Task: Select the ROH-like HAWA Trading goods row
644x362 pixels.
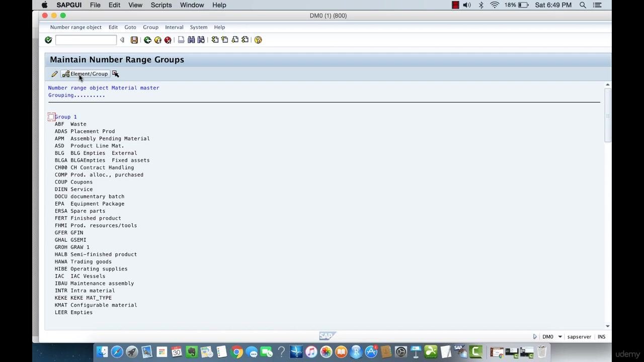Action: pyautogui.click(x=83, y=261)
